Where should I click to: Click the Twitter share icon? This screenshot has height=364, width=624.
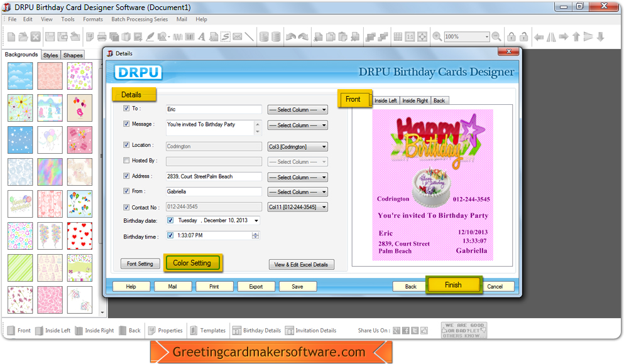(x=415, y=331)
